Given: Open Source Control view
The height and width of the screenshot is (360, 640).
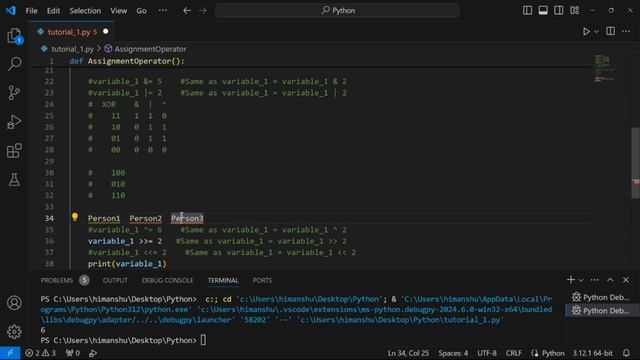Looking at the screenshot, I should [14, 93].
